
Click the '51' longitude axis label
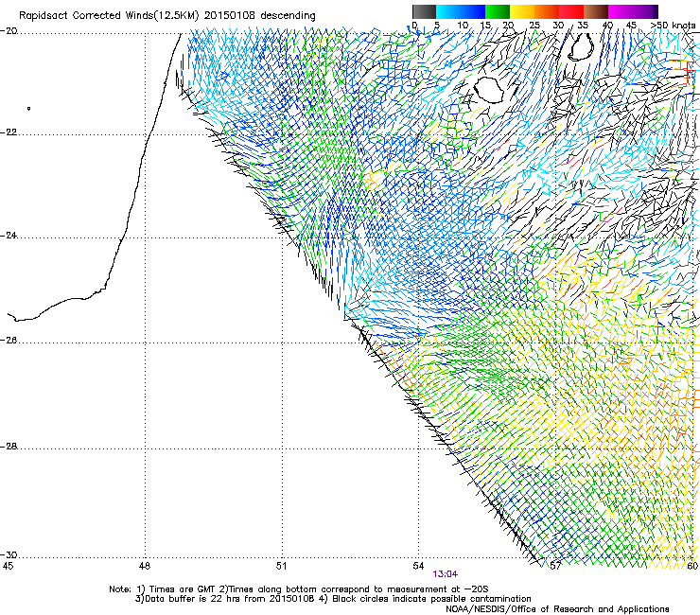(281, 567)
